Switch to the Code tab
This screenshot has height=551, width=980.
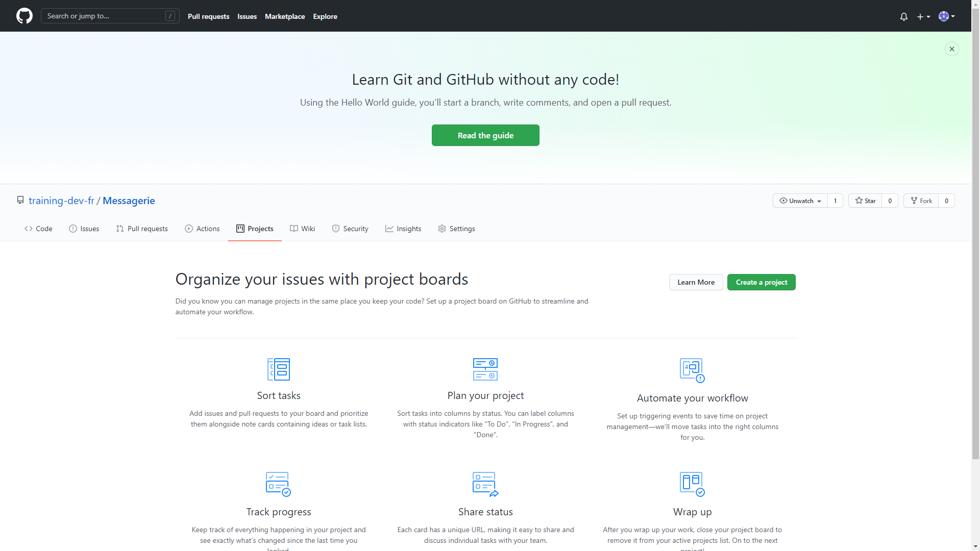[x=38, y=229]
